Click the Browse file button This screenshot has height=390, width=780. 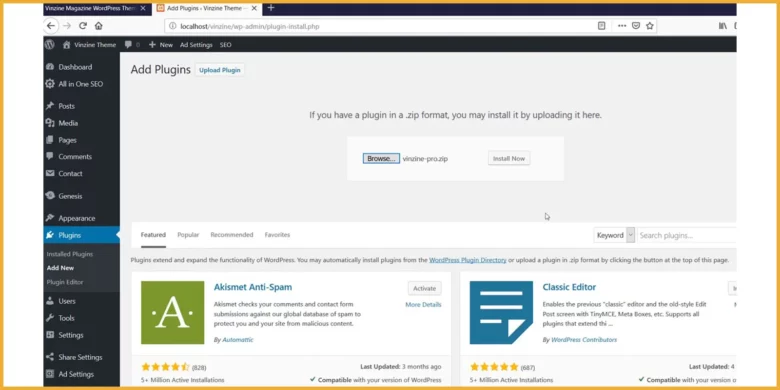(381, 159)
